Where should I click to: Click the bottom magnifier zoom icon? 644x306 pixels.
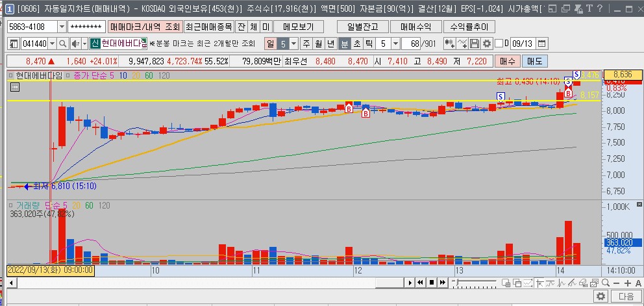[606, 283]
